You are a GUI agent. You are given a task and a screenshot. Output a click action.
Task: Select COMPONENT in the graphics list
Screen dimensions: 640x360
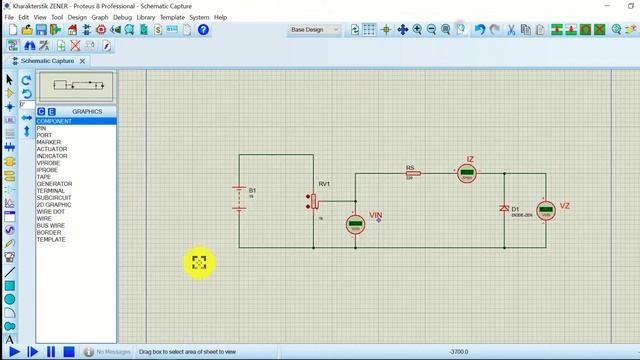76,121
